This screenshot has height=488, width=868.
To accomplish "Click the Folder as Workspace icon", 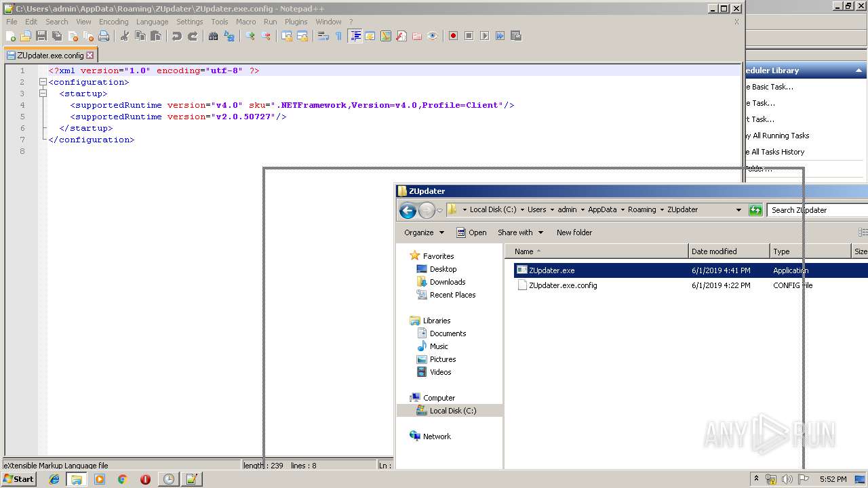I will point(417,36).
